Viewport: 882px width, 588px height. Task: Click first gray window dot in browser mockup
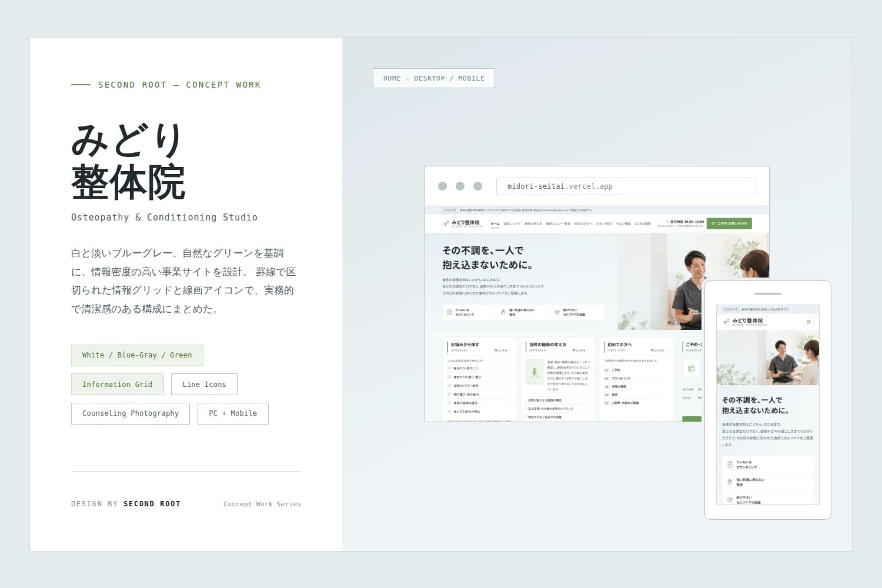point(442,186)
